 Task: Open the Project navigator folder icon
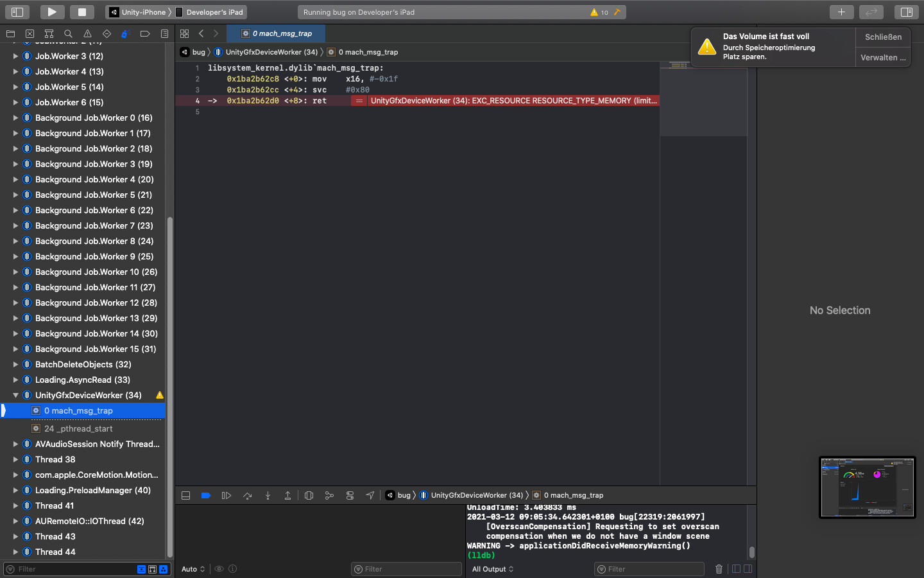tap(10, 33)
